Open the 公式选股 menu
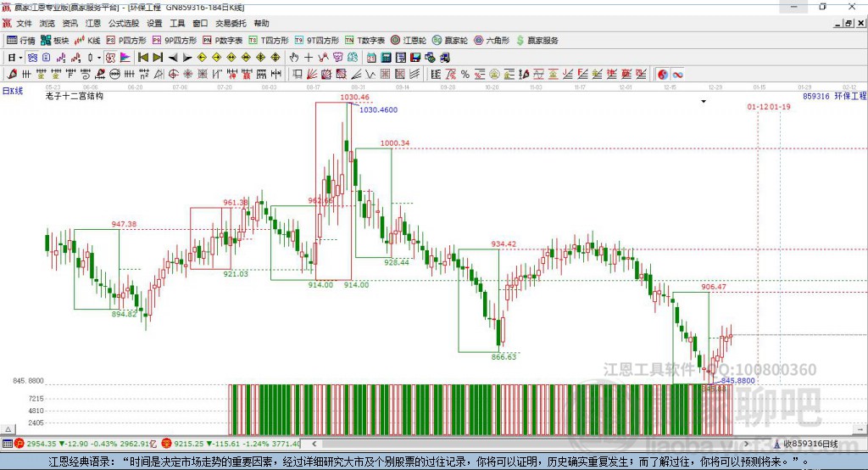 124,23
